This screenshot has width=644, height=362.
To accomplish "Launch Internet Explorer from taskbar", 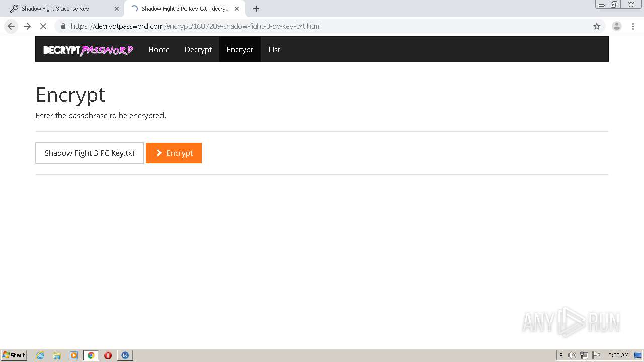I will coord(40,355).
